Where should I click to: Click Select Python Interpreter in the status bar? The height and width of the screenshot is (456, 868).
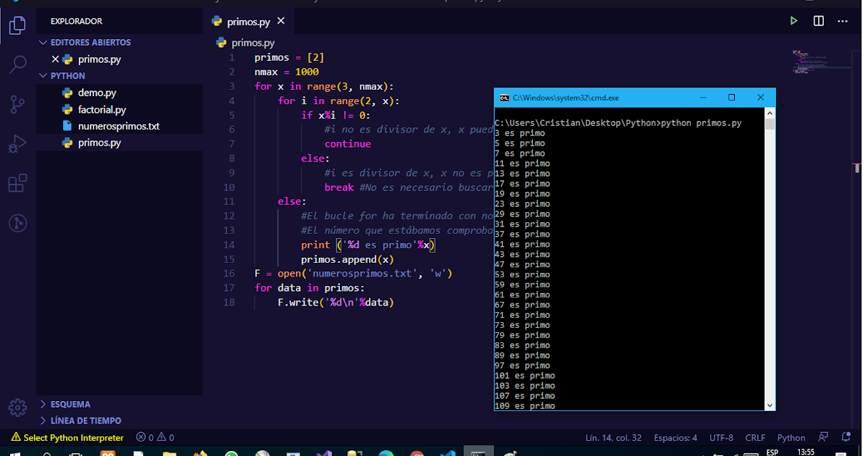point(67,437)
